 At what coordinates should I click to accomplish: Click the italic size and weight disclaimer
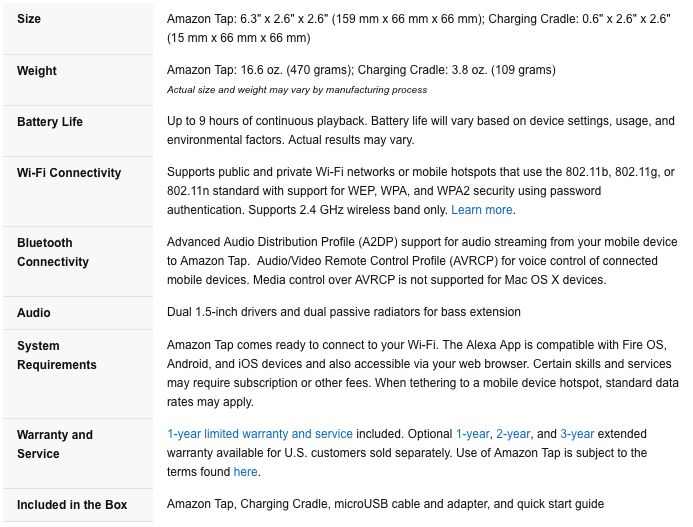[x=297, y=90]
